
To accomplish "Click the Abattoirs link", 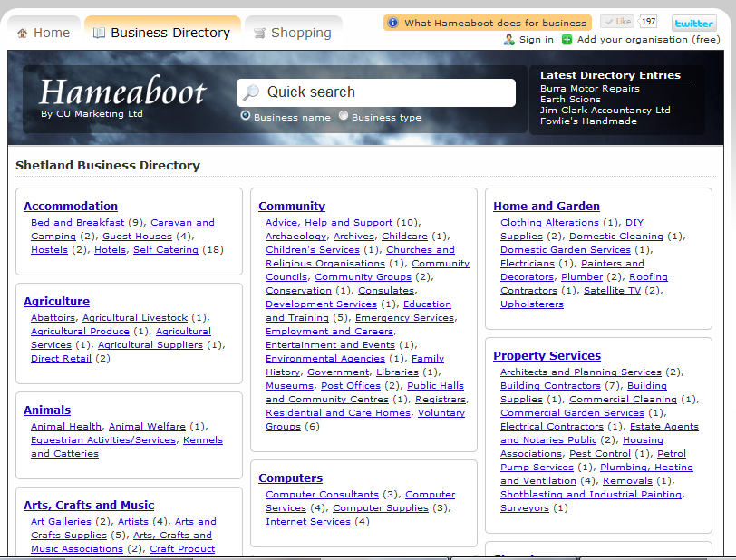I will point(53,318).
